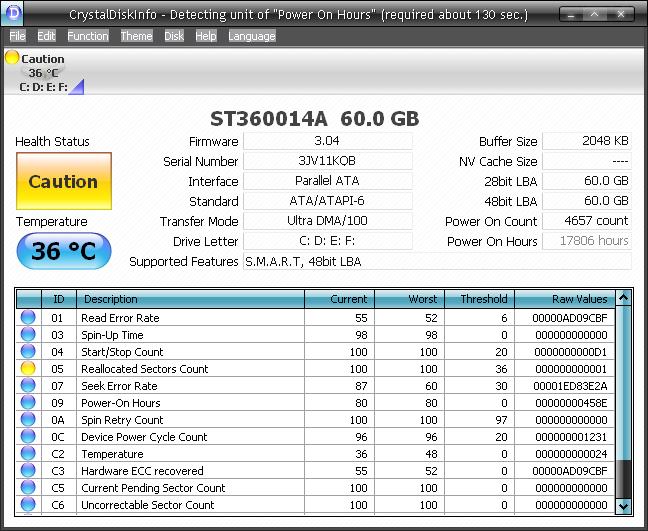648x531 pixels.
Task: Open the Language menu
Action: (252, 36)
